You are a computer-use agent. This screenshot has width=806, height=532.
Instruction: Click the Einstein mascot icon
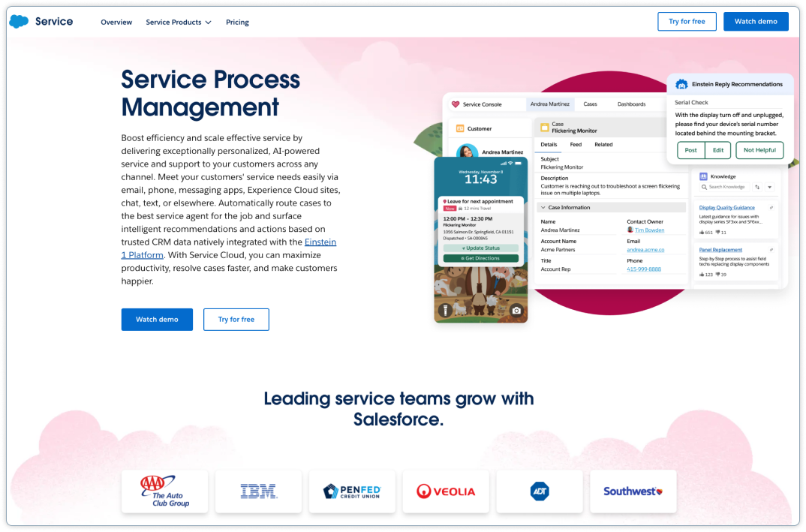pyautogui.click(x=681, y=84)
